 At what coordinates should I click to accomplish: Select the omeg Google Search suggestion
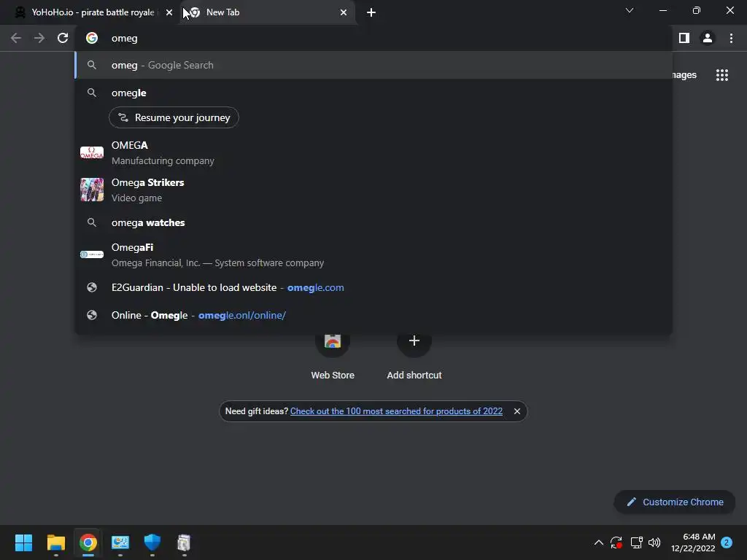[x=373, y=65]
